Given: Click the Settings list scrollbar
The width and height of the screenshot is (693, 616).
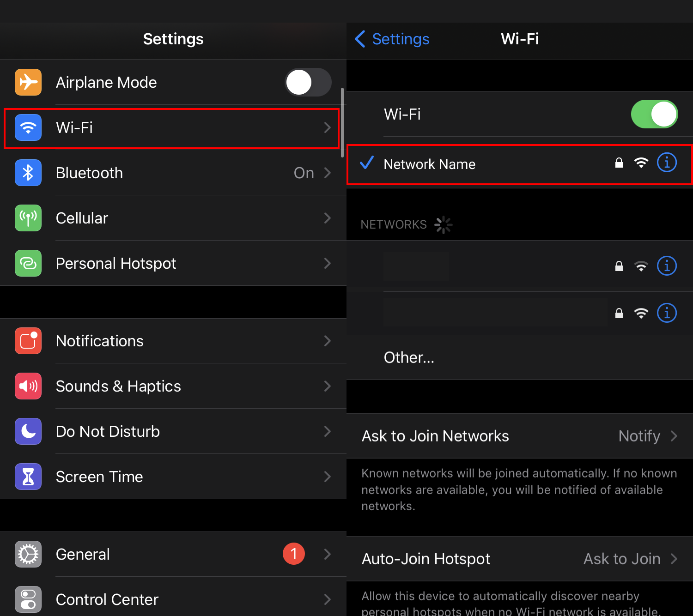Looking at the screenshot, I should click(342, 122).
